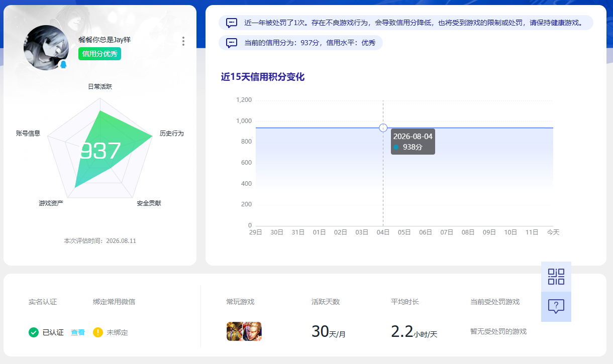Viewport: 613px width, 364px height.
Task: Select the 04日 data point on chart
Action: [x=383, y=128]
